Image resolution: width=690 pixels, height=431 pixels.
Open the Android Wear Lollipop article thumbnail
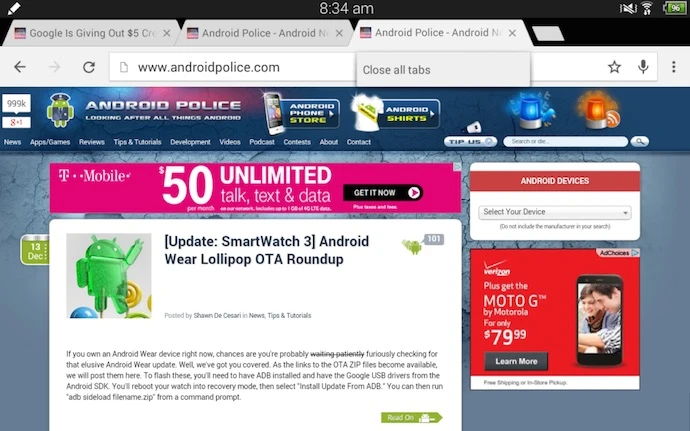(x=109, y=276)
